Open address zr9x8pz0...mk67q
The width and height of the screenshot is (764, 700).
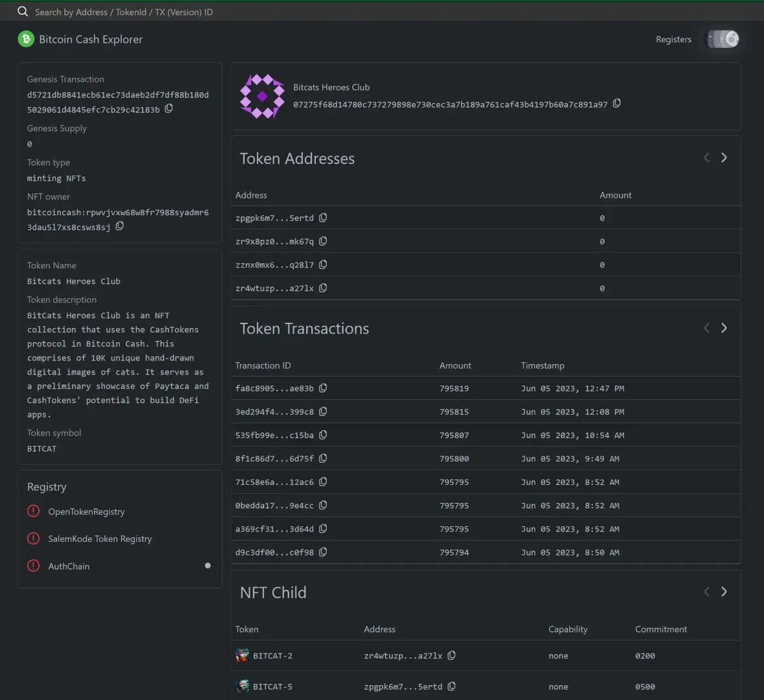tap(274, 242)
